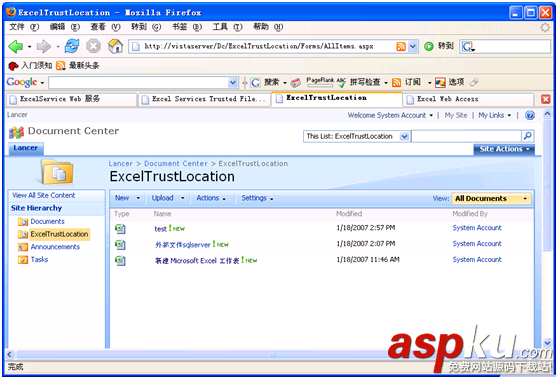
Task: Open Welcome System Account menu
Action: [390, 115]
